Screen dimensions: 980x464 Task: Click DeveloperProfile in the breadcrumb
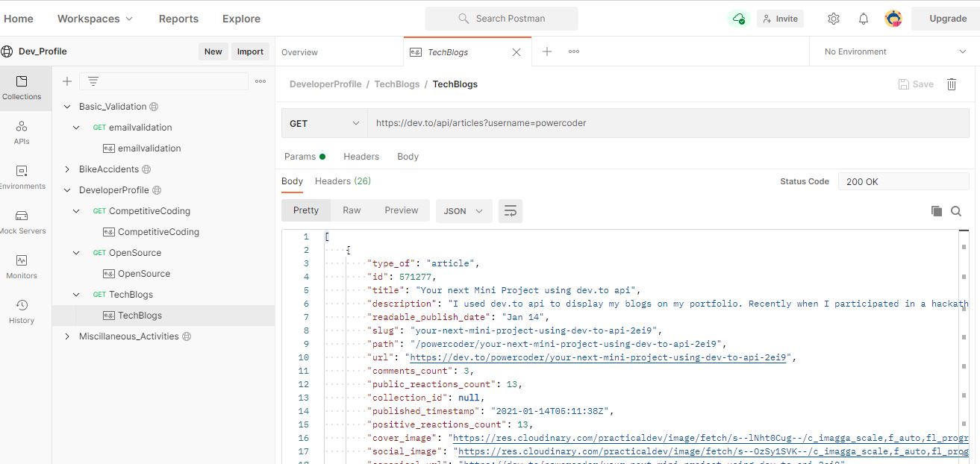[325, 84]
